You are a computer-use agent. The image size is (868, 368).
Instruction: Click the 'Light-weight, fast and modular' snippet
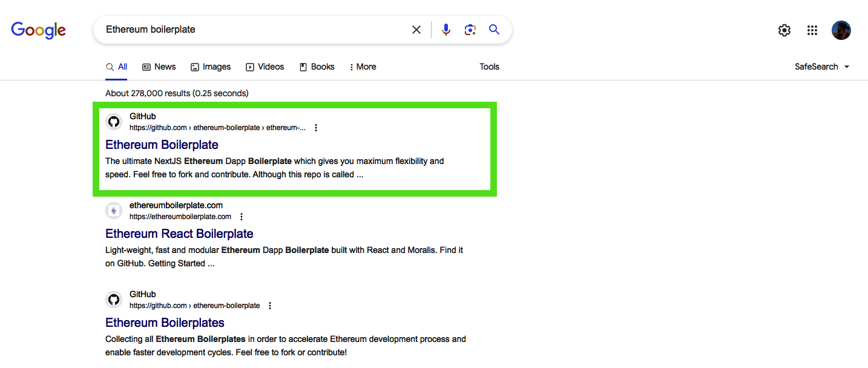pos(284,257)
